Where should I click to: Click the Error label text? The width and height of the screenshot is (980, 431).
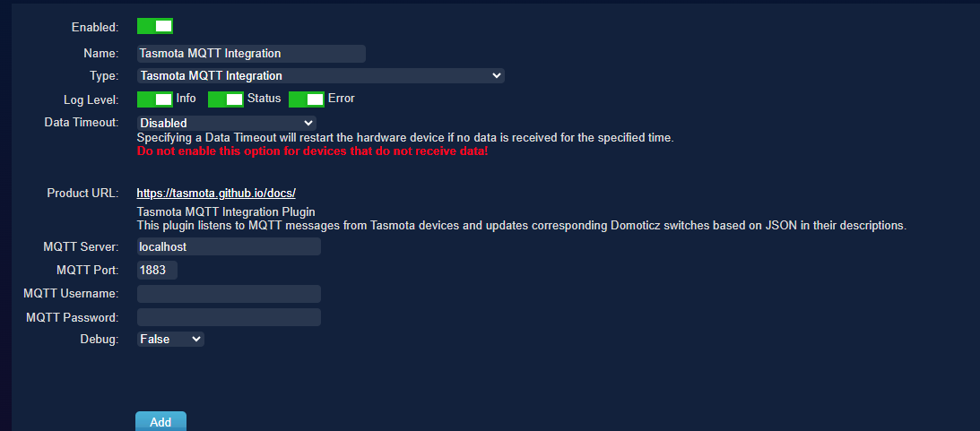pos(342,99)
